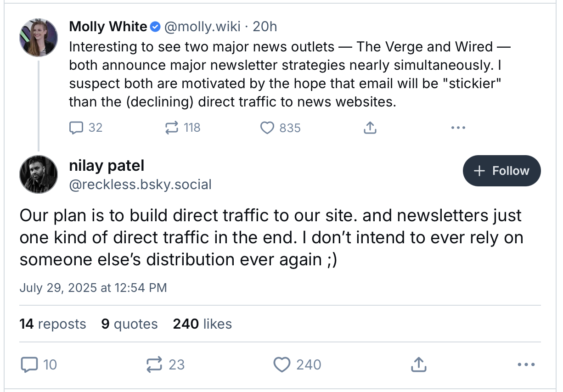This screenshot has width=563, height=392.
Task: Reply to Molly White's post
Action: pos(85,127)
